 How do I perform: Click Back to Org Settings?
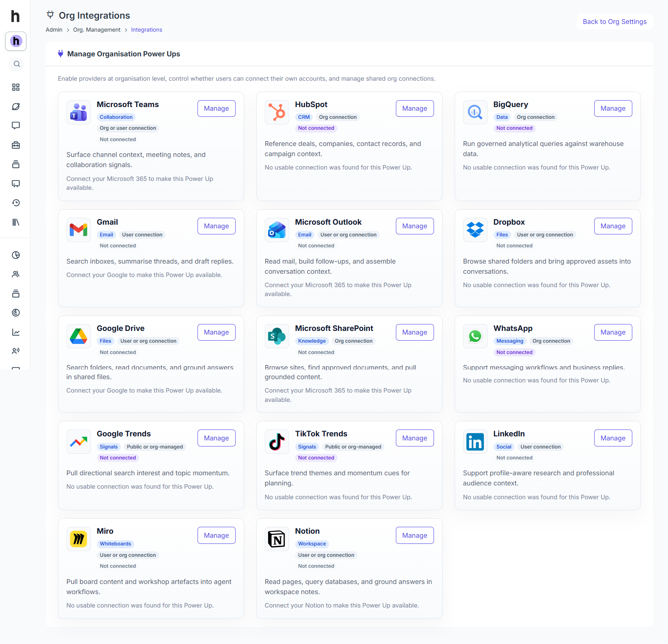click(614, 21)
